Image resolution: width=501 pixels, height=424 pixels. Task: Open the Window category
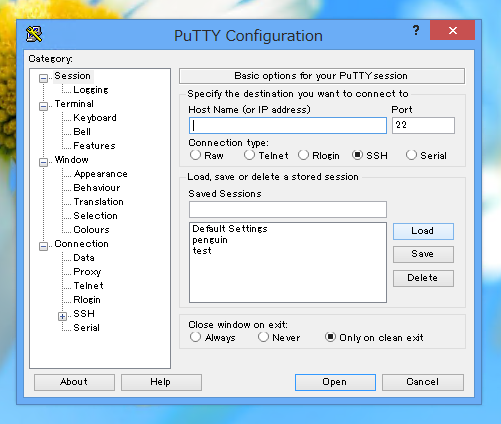tap(72, 160)
